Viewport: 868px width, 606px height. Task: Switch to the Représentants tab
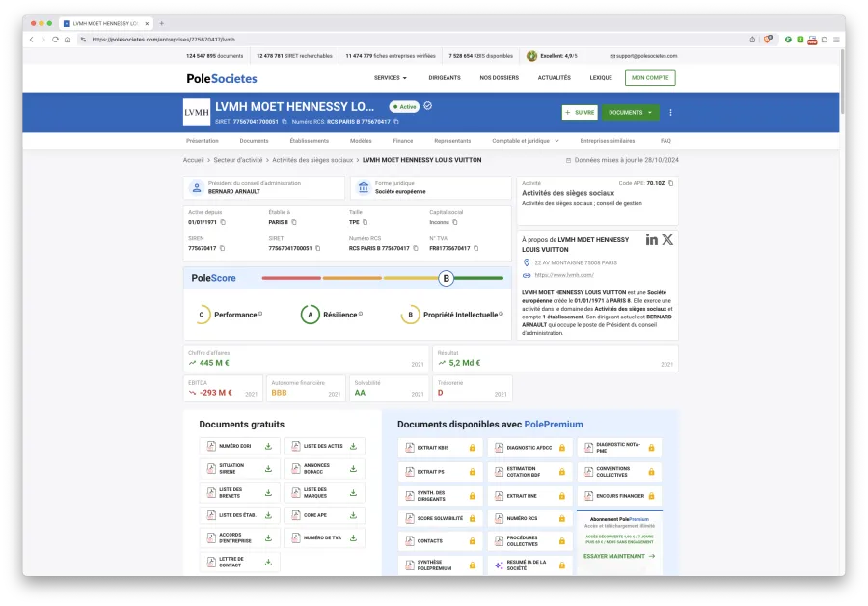click(452, 141)
